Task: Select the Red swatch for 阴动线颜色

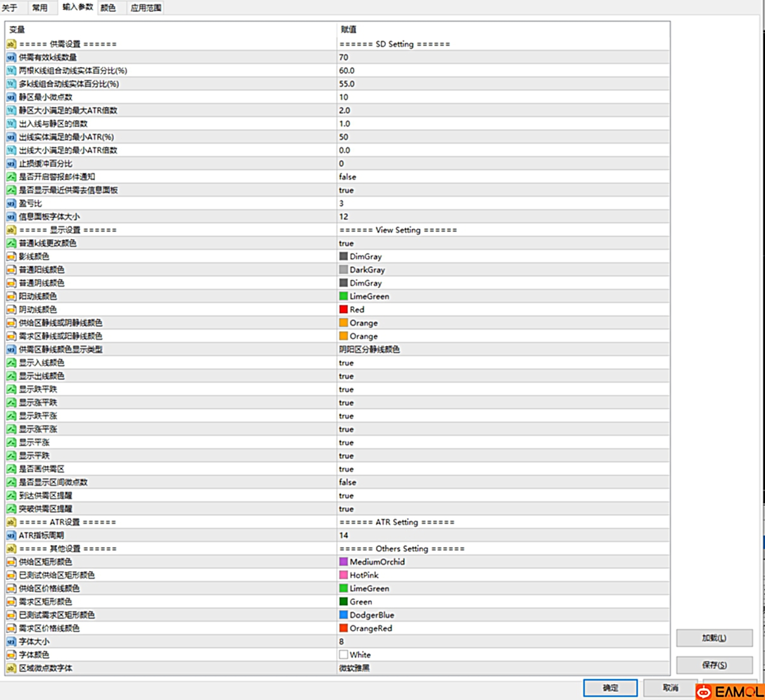Action: tap(344, 310)
